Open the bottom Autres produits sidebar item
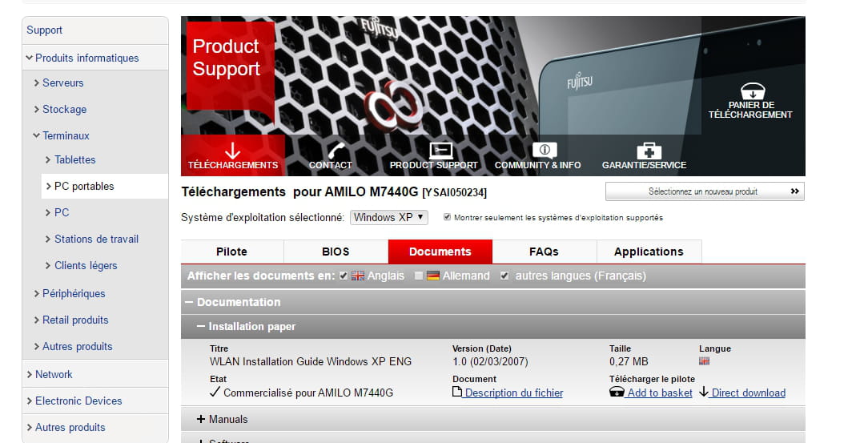868x443 pixels. (x=70, y=427)
